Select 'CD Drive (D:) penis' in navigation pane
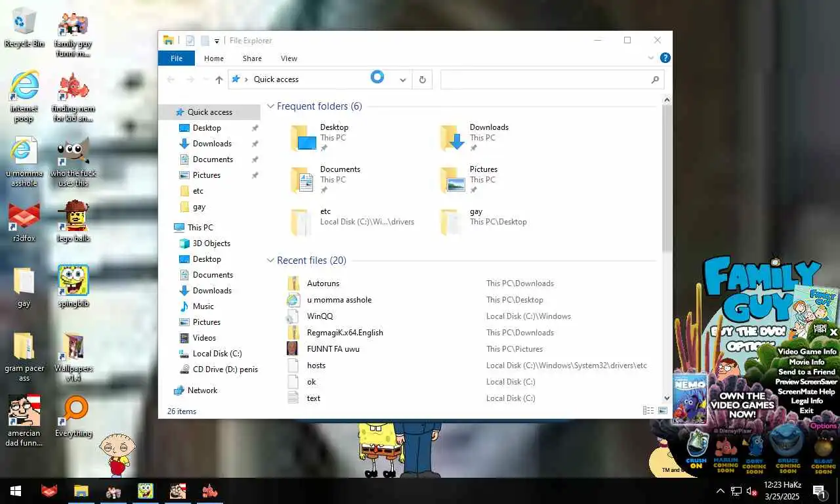The width and height of the screenshot is (840, 504). pyautogui.click(x=225, y=369)
